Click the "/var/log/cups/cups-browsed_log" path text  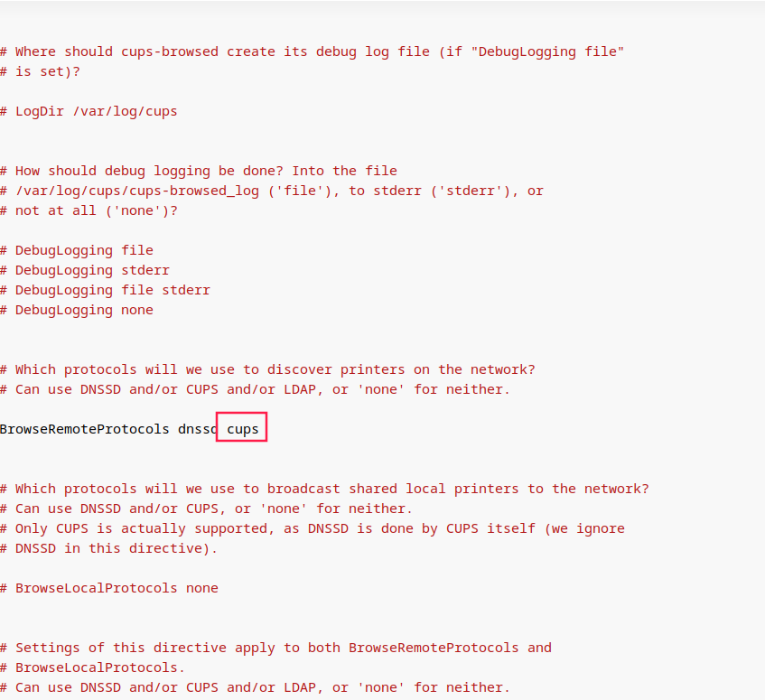tap(137, 191)
